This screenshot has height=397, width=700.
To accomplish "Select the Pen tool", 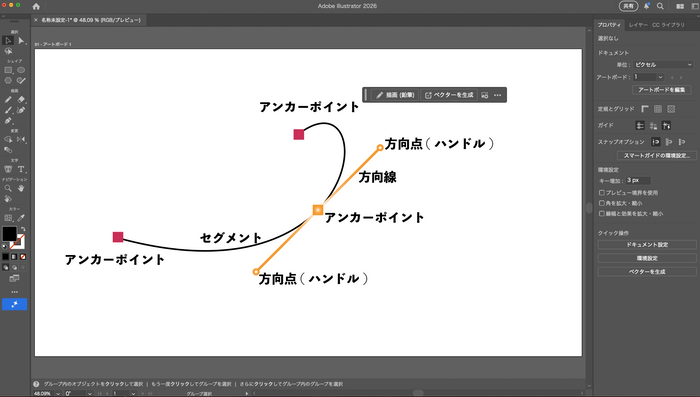I will (8, 121).
